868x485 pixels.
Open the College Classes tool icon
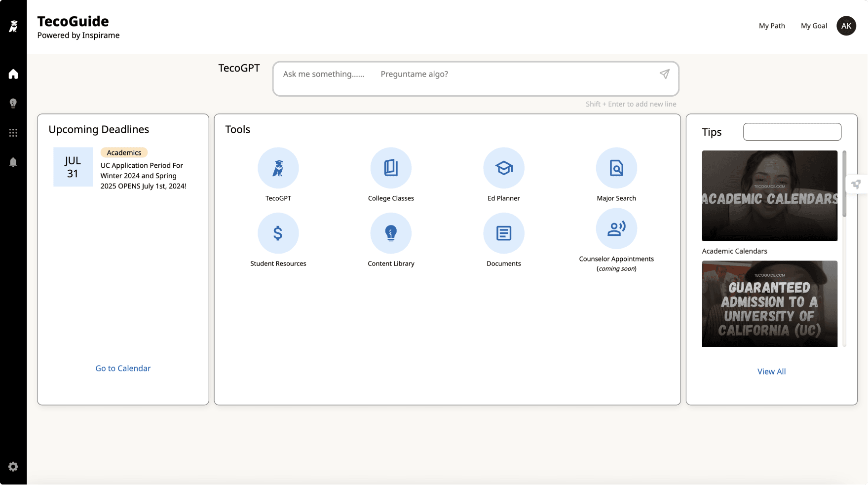391,168
